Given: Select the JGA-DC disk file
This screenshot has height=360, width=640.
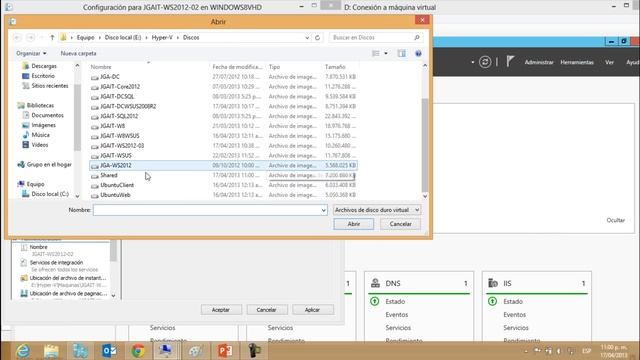Looking at the screenshot, I should 223,77.
